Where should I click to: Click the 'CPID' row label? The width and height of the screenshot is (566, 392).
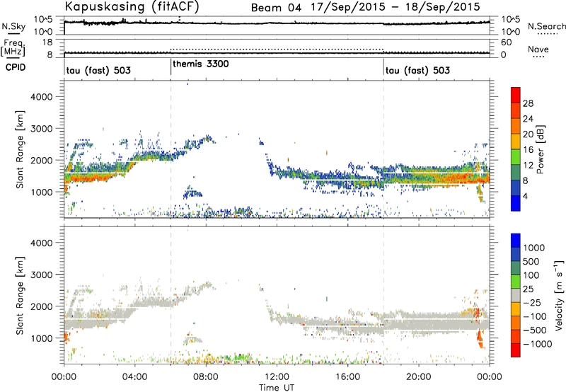16,67
